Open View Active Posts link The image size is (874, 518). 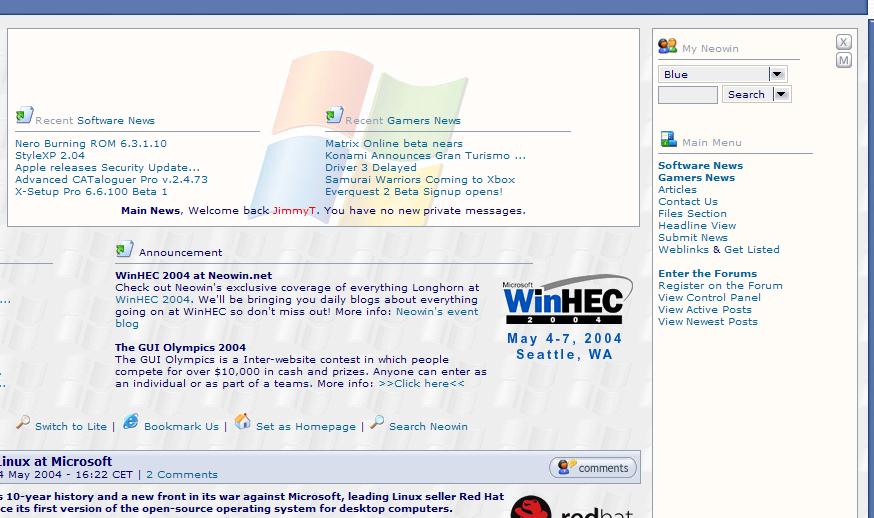[x=705, y=309]
